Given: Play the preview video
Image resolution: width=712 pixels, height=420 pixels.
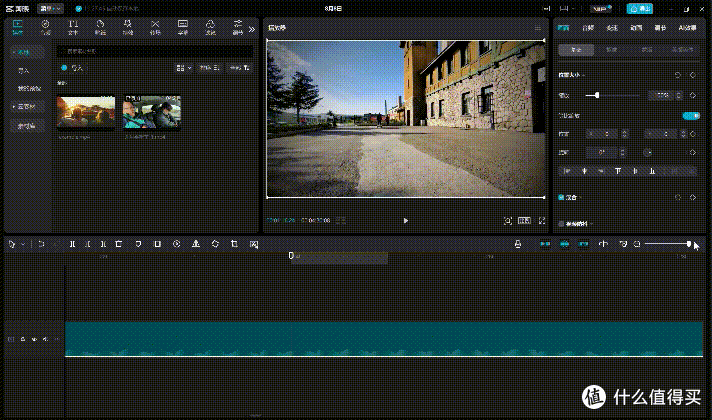Looking at the screenshot, I should (x=405, y=221).
